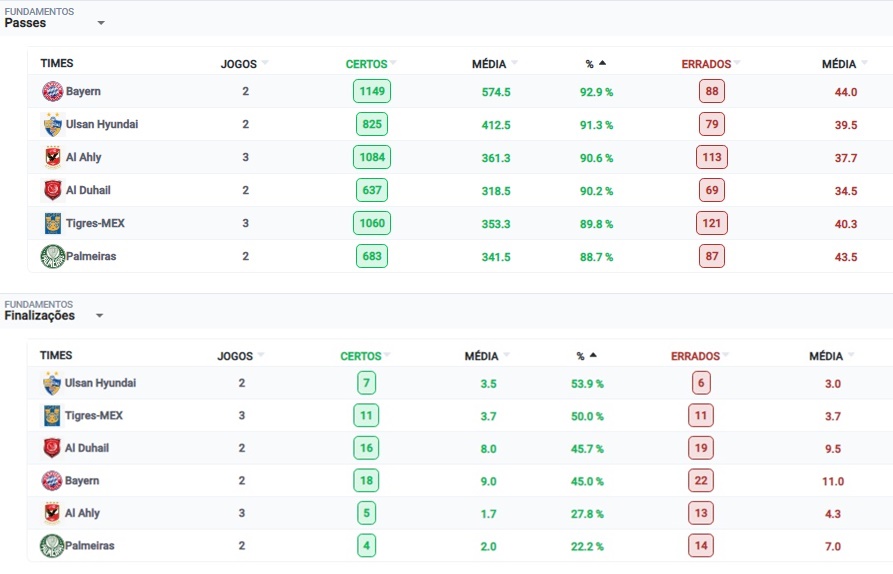Screen dimensions: 893x574
Task: Click the Palmeiras crest in the Finalizações table
Action: [52, 546]
